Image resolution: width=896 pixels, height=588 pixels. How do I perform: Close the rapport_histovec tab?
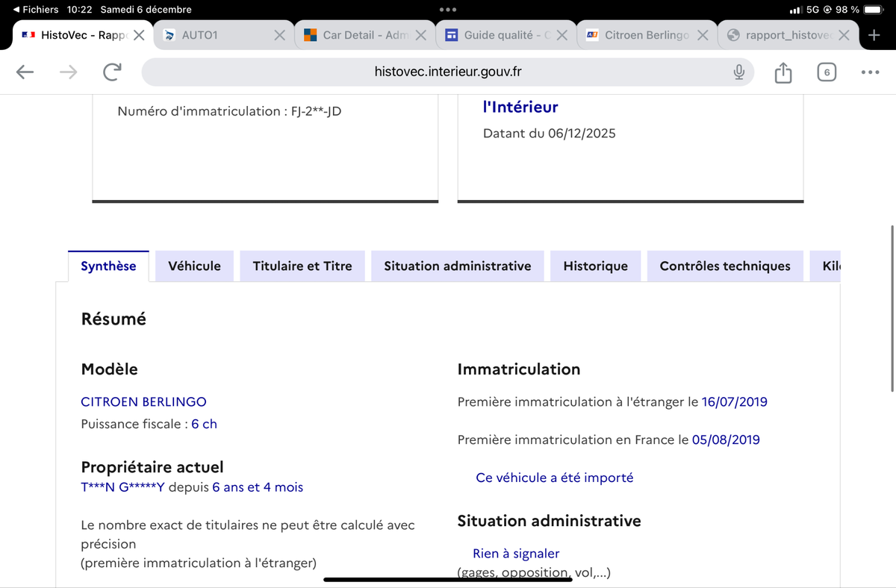point(843,35)
